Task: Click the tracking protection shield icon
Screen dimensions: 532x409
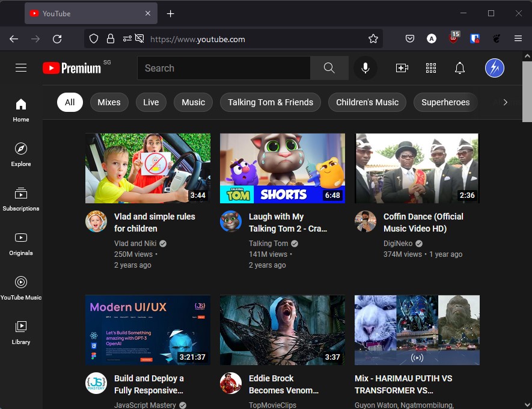Action: point(94,38)
